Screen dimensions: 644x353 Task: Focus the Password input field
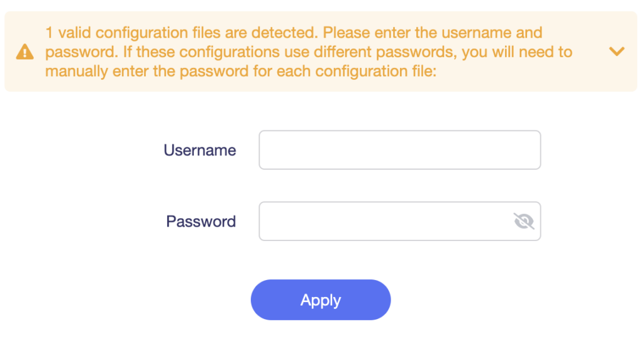pyautogui.click(x=384, y=221)
